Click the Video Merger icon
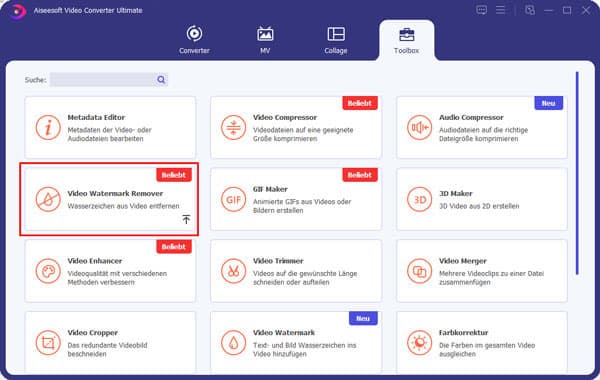 pos(419,271)
